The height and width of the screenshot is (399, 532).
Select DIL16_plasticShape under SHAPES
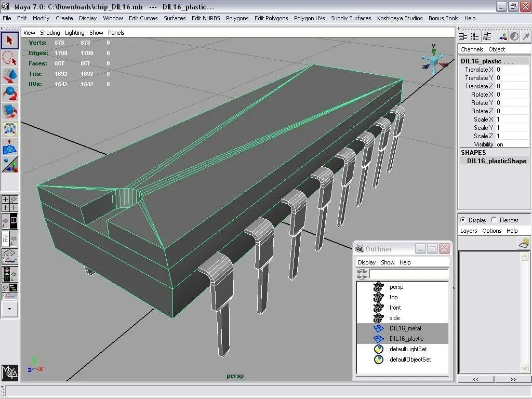[x=496, y=161]
